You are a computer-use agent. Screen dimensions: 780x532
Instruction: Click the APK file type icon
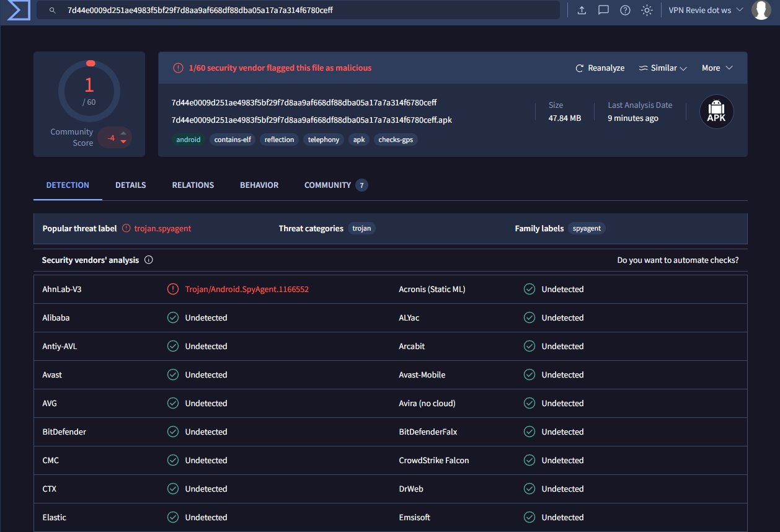[717, 112]
